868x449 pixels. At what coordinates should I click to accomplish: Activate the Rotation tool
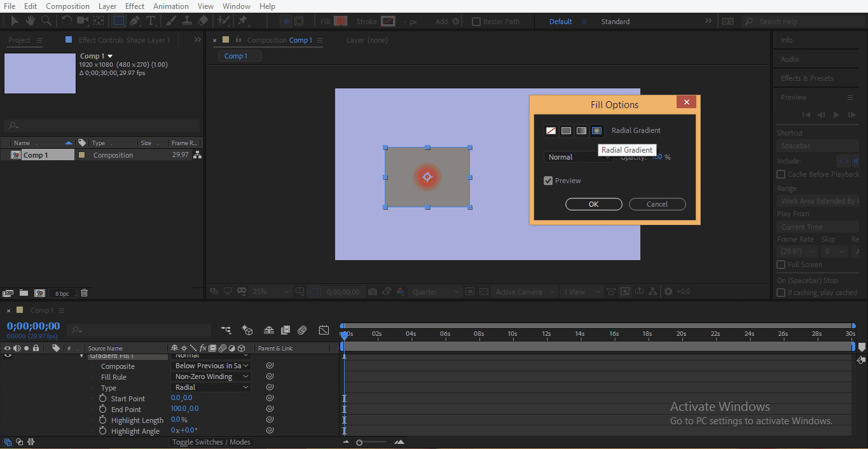[67, 20]
